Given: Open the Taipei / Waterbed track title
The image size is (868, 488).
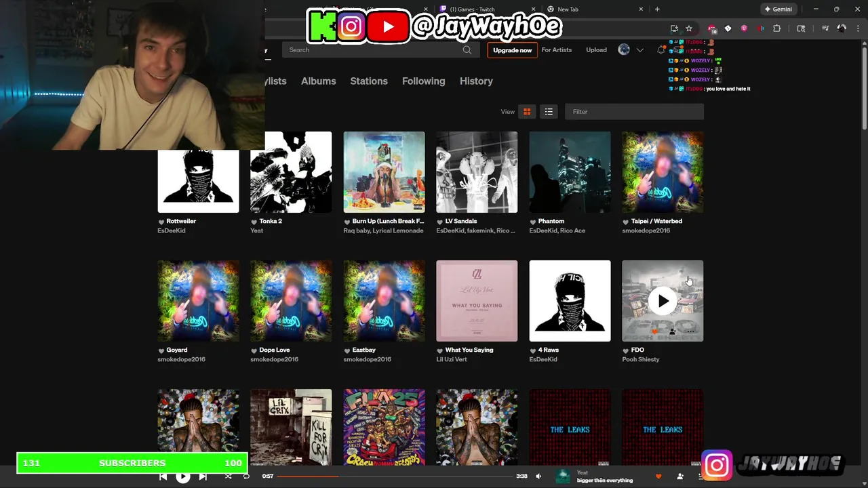Looking at the screenshot, I should (x=656, y=221).
